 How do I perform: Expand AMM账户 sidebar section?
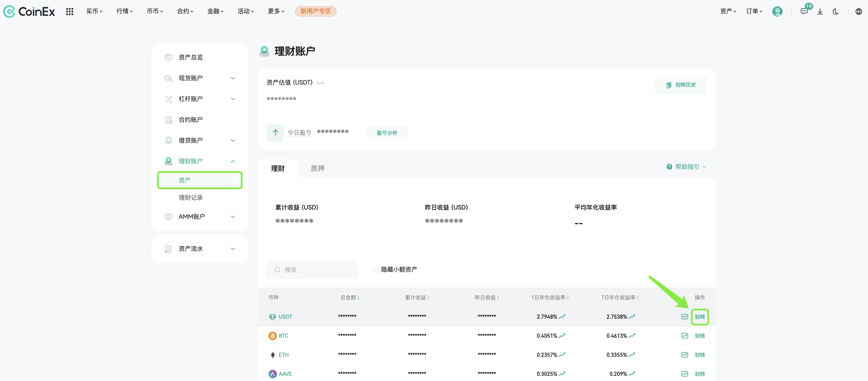pos(233,216)
